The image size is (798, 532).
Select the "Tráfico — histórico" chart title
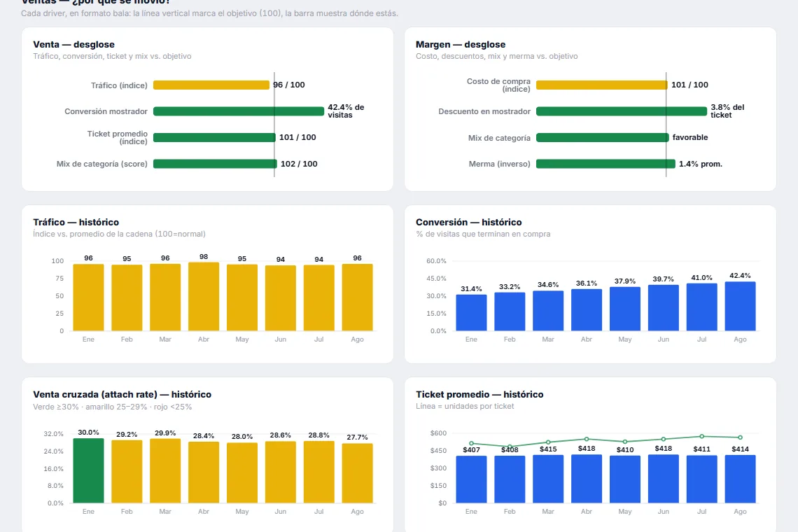pos(76,222)
